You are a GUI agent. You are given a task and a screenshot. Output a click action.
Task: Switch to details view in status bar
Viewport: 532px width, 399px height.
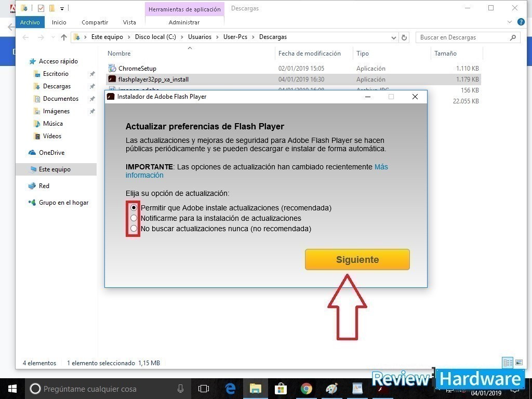click(x=508, y=363)
